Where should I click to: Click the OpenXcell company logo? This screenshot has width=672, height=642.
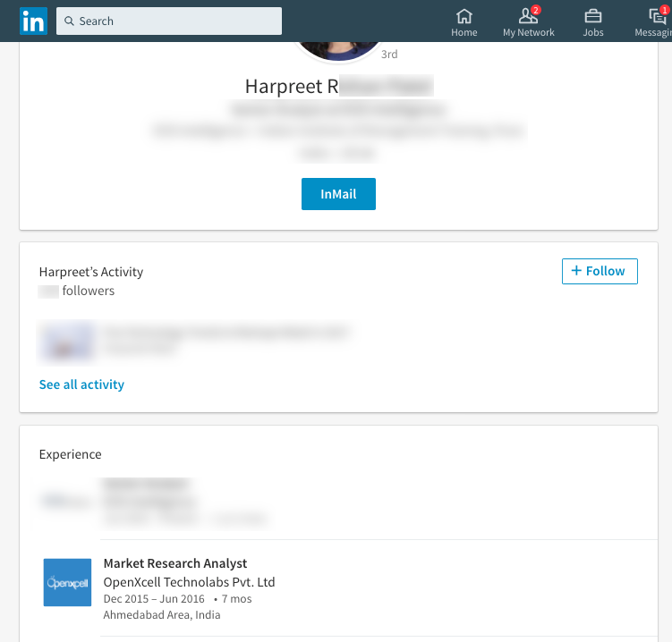[x=67, y=582]
